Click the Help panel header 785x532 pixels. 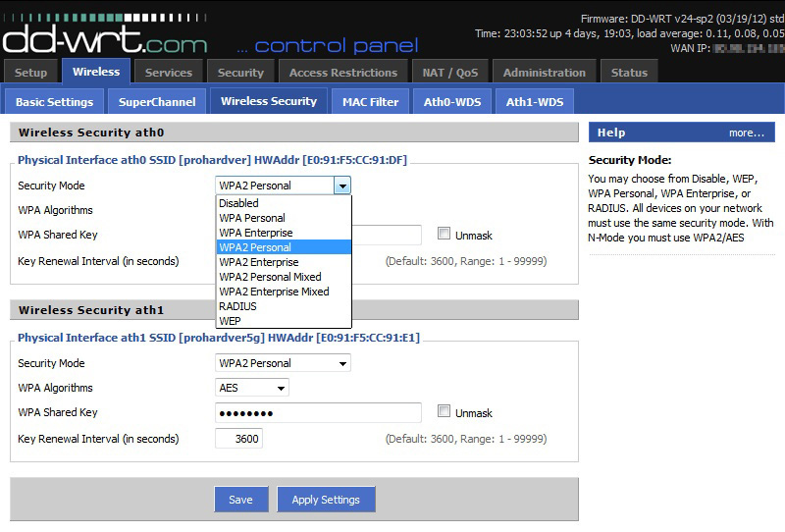tap(681, 133)
